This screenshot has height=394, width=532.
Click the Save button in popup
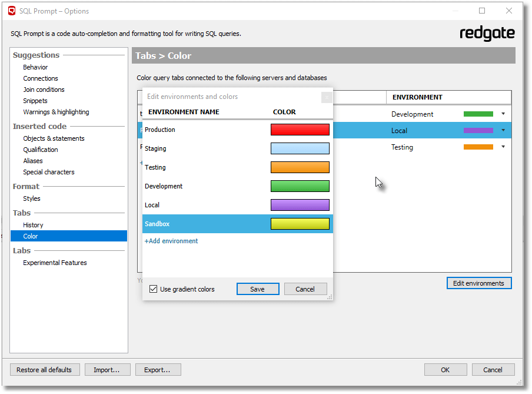coord(257,289)
